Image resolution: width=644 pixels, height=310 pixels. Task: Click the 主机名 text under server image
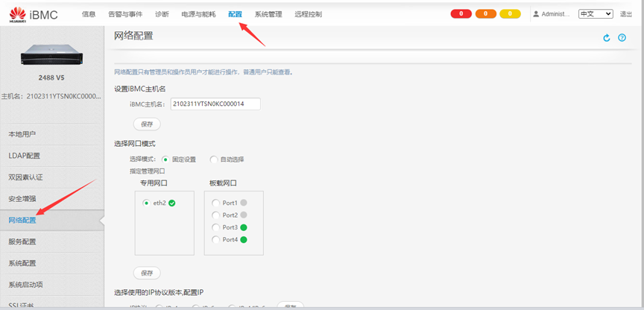pyautogui.click(x=51, y=96)
